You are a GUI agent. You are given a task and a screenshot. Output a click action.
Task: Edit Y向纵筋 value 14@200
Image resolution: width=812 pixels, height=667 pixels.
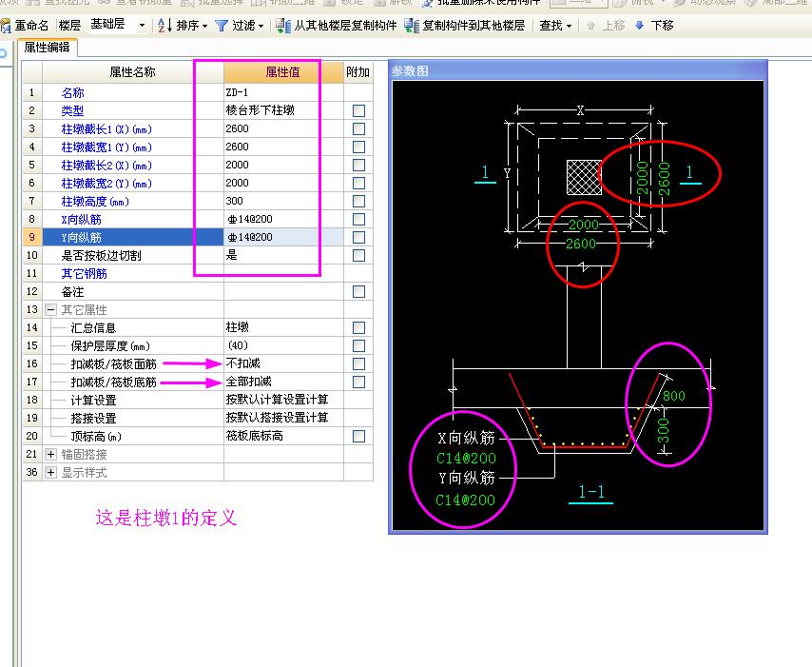(x=283, y=237)
